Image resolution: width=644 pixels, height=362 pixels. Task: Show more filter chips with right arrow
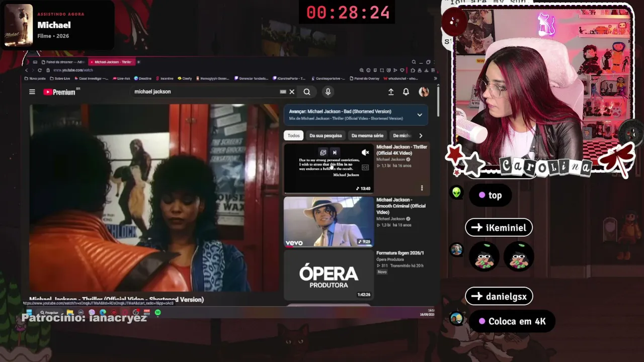pos(421,135)
